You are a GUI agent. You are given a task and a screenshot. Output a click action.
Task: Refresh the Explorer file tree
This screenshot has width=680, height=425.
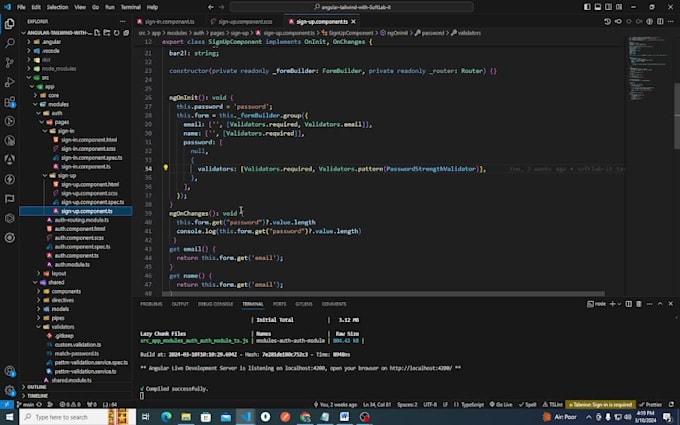pyautogui.click(x=116, y=33)
